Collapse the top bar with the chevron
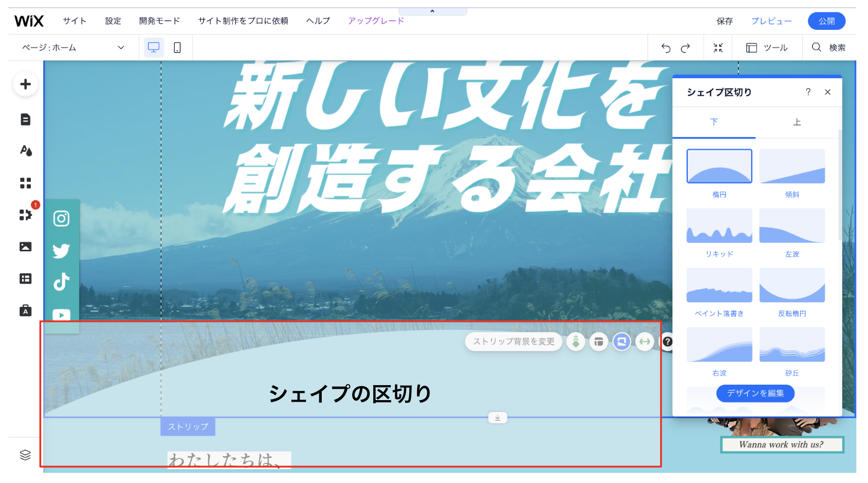Screen dimensions: 868x483 [432, 10]
